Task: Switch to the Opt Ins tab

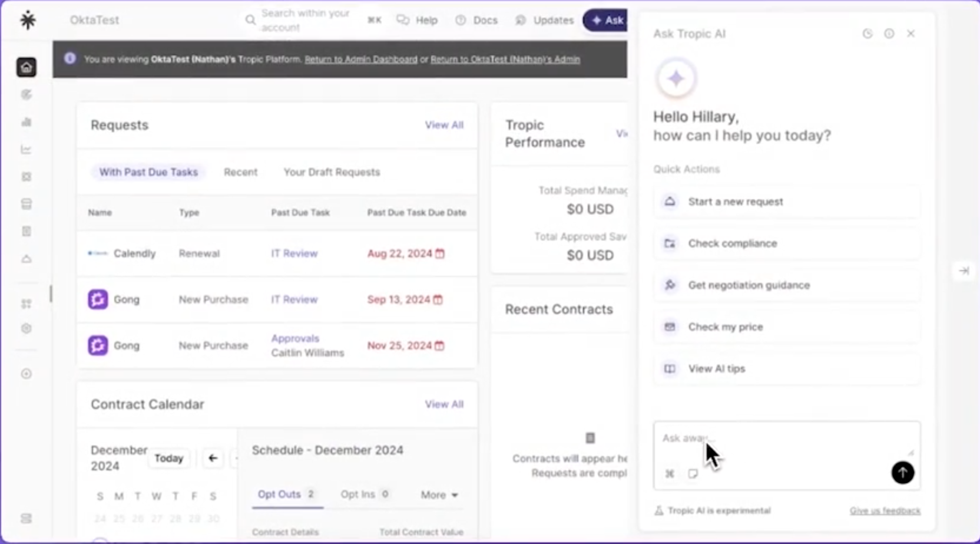Action: tap(360, 494)
